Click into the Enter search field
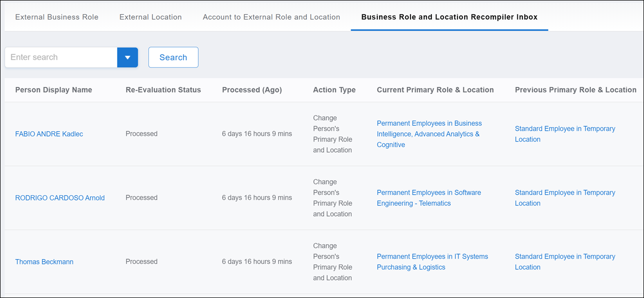The image size is (644, 298). 60,57
